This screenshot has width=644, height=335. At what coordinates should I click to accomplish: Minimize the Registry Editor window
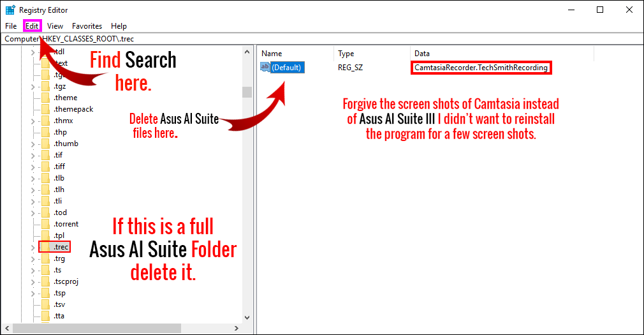pos(571,10)
